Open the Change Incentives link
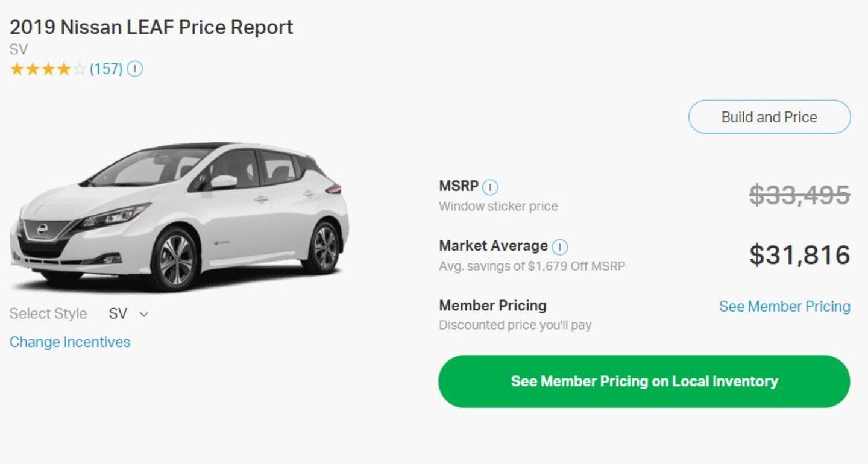The width and height of the screenshot is (868, 464). pos(70,342)
